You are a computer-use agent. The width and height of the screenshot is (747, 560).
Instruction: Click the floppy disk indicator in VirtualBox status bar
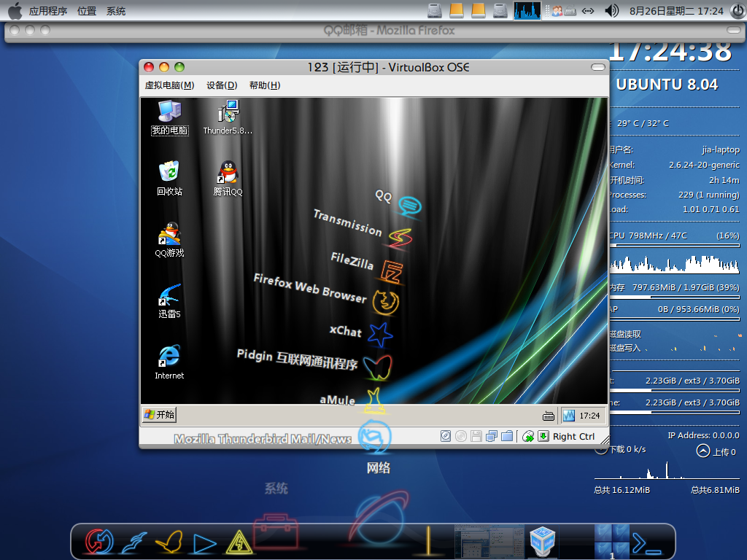click(476, 436)
